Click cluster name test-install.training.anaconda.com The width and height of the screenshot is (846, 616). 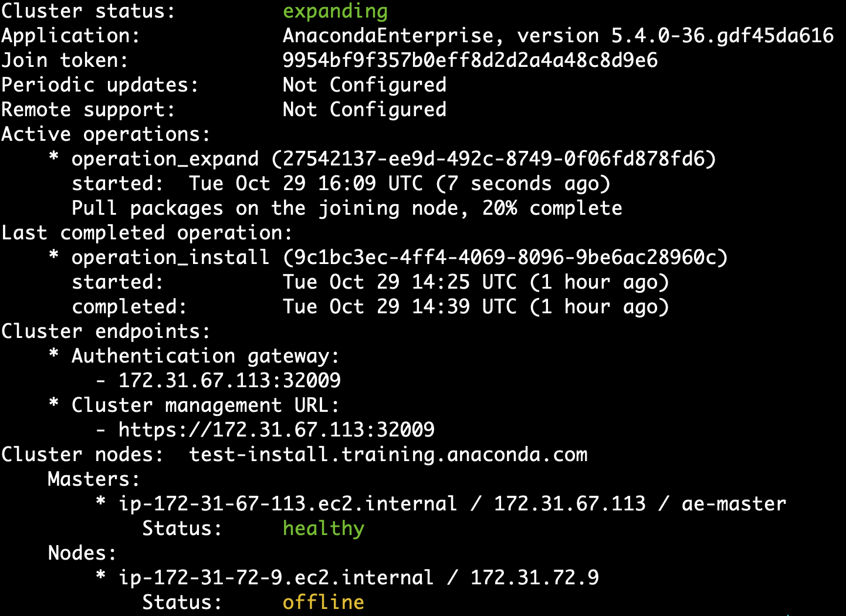point(388,455)
